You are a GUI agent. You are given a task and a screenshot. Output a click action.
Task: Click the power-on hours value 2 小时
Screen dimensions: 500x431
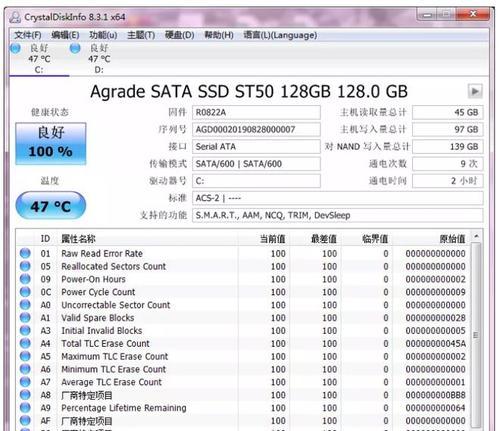[448, 181]
